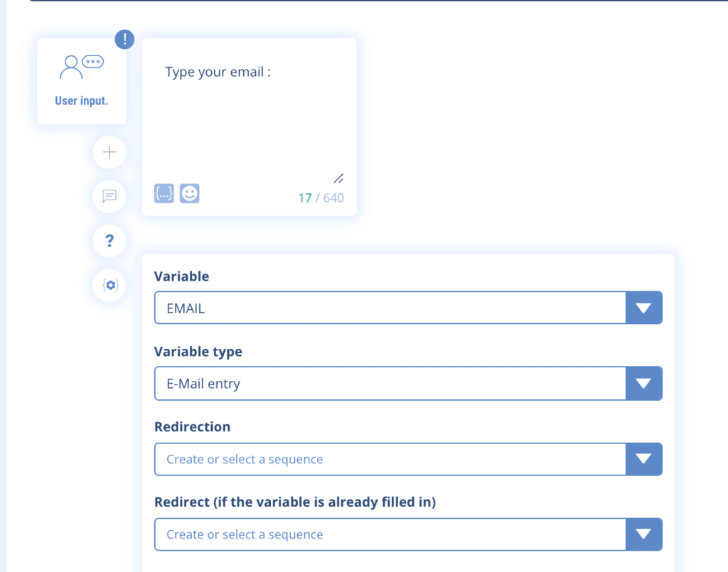Screen dimensions: 728x572
Task: Click the "User input." label
Action: [82, 101]
